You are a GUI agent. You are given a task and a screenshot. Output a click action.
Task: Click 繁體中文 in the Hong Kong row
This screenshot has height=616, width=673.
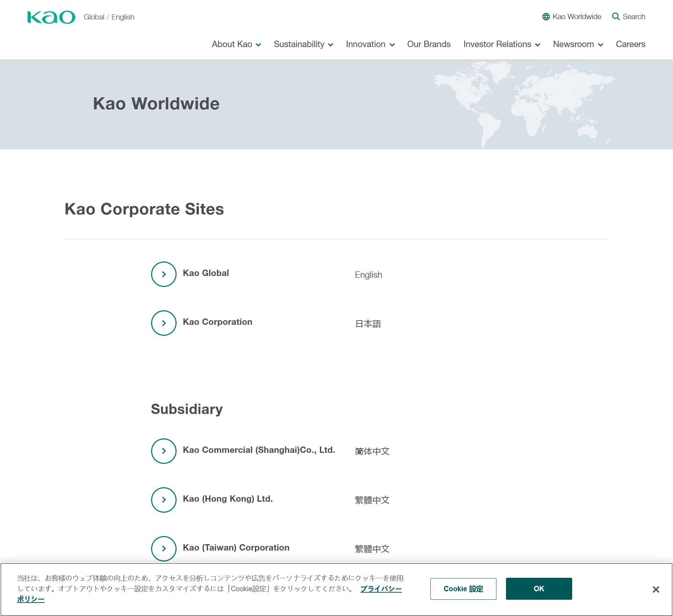coord(372,500)
